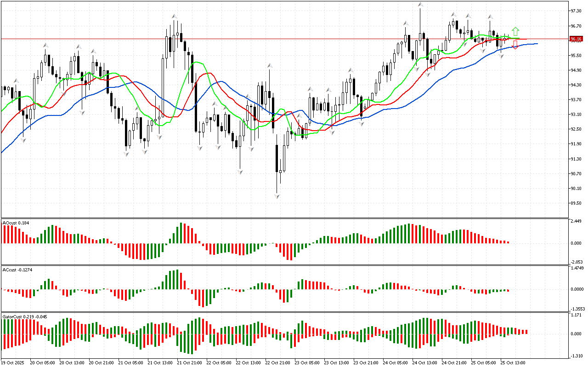Click the 89.50 price scale value

point(577,203)
